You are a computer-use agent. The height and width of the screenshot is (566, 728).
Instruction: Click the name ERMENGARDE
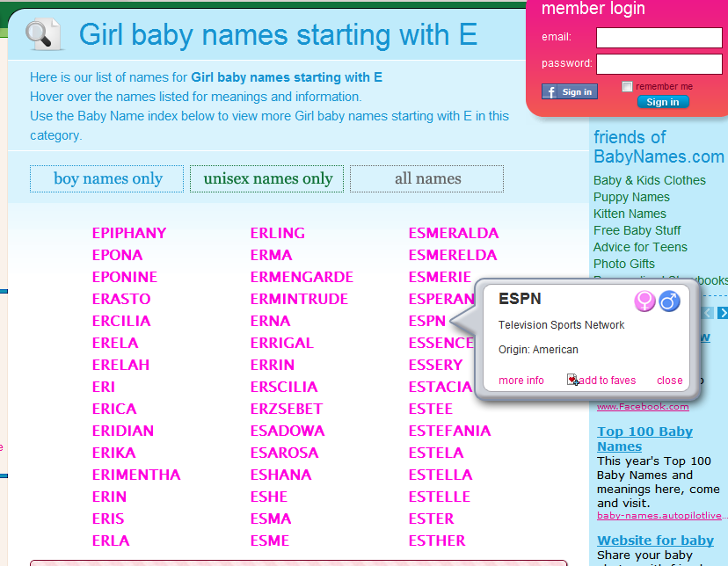[302, 277]
